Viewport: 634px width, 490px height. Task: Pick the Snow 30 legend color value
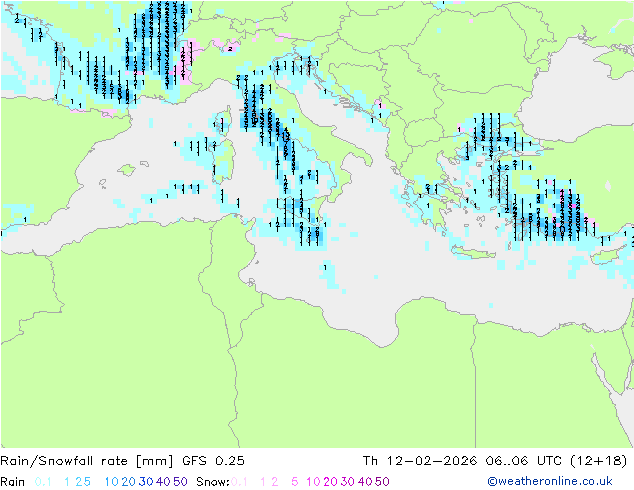click(x=348, y=482)
